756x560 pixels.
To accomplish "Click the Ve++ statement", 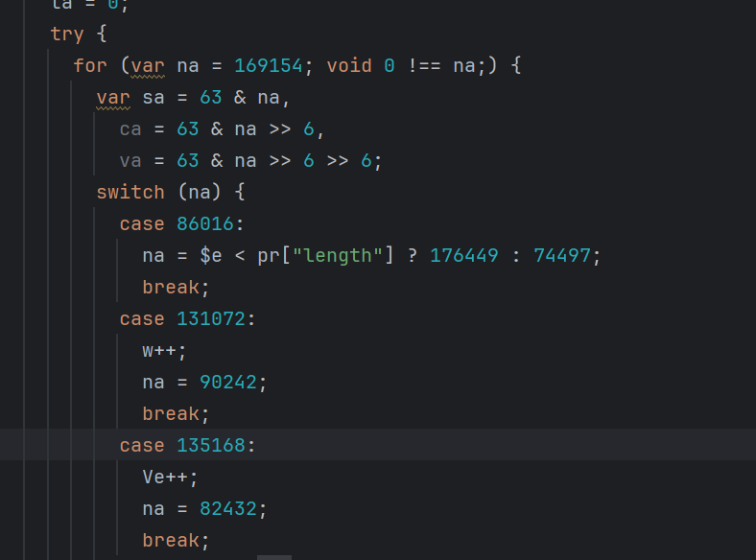I will click(x=165, y=477).
